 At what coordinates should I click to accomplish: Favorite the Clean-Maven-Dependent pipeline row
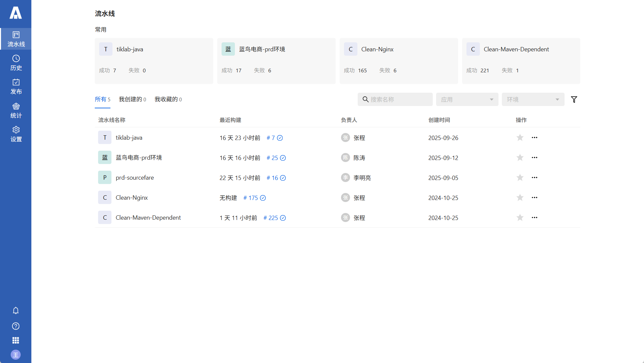(520, 218)
